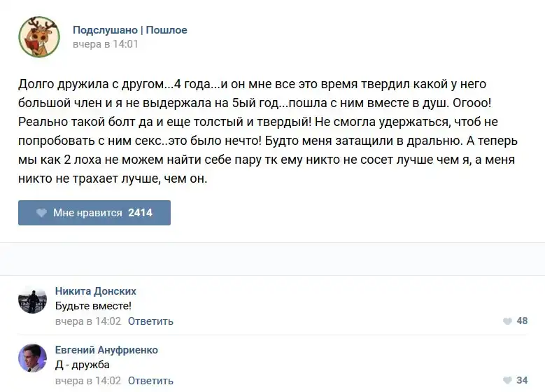Open Евгений Ануфриенко's profile via name

pyautogui.click(x=106, y=350)
